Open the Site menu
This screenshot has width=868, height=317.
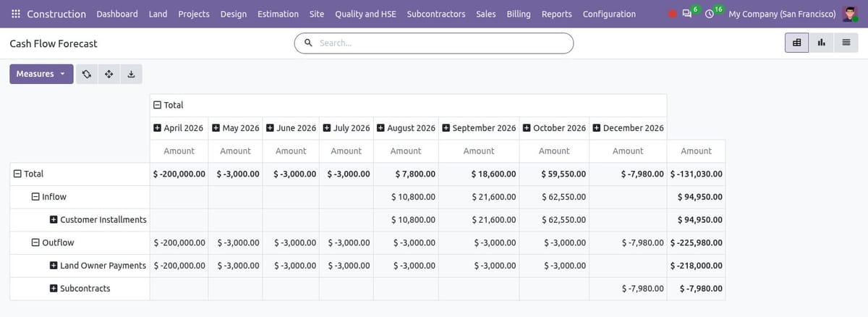coord(317,14)
